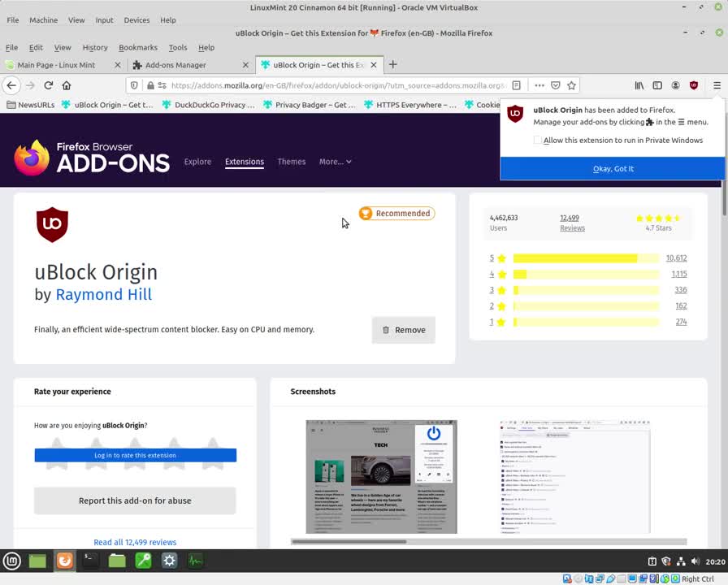Open first uBlock screenshot thumbnail

click(381, 477)
